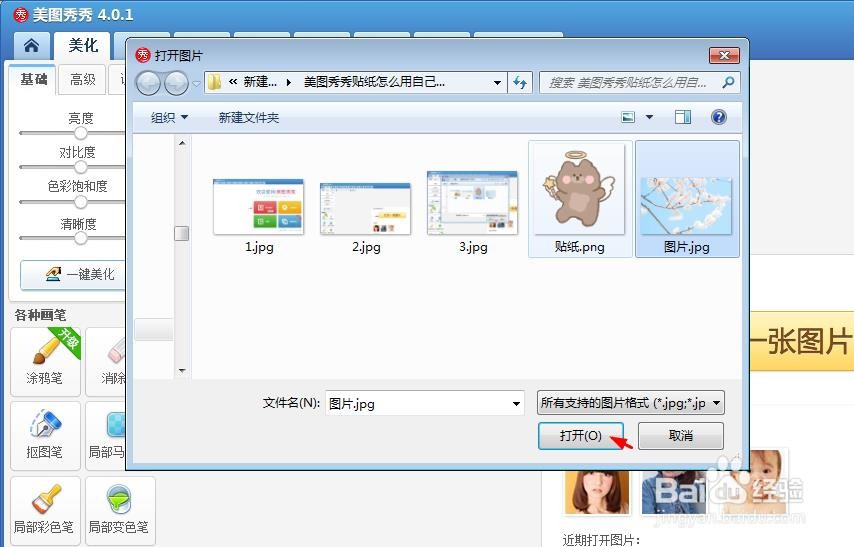Toggle the preview pane icon

point(682,117)
